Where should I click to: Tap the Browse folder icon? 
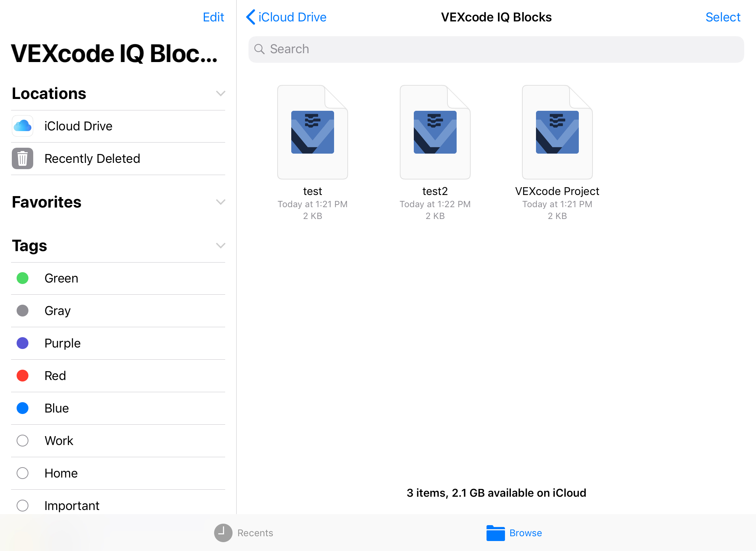coord(495,533)
